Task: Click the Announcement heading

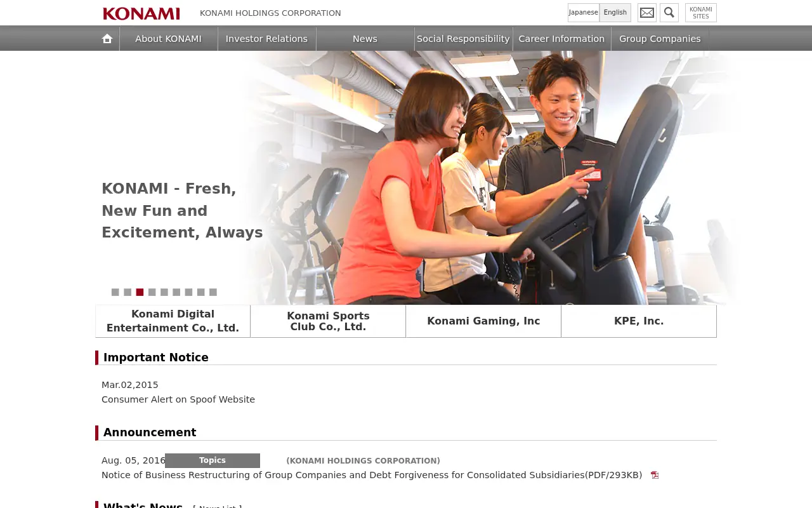Action: tap(150, 432)
